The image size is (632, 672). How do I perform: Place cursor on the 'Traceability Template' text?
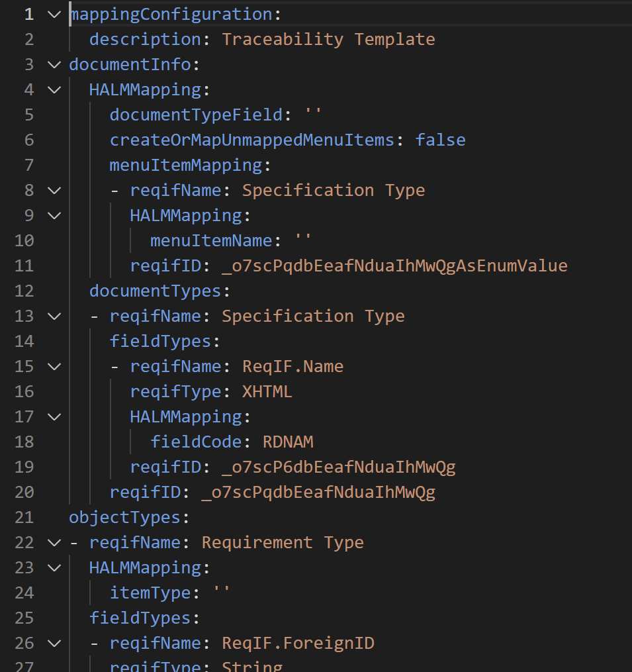(328, 40)
